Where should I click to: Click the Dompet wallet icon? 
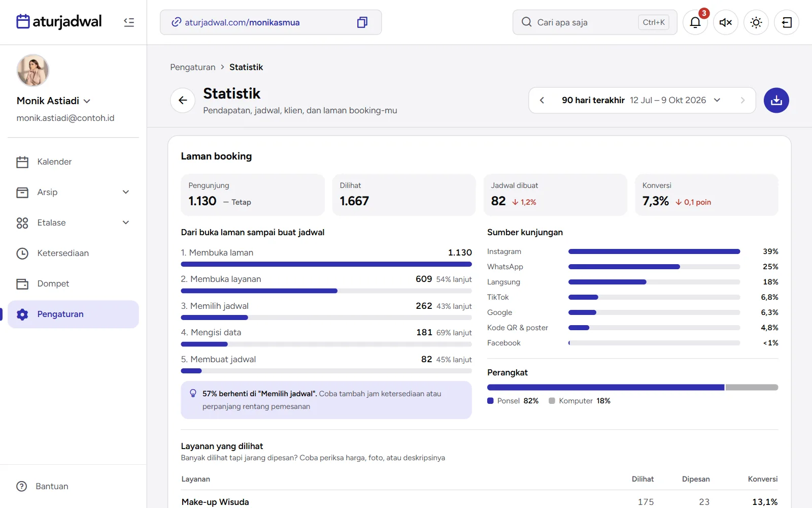[x=22, y=283]
